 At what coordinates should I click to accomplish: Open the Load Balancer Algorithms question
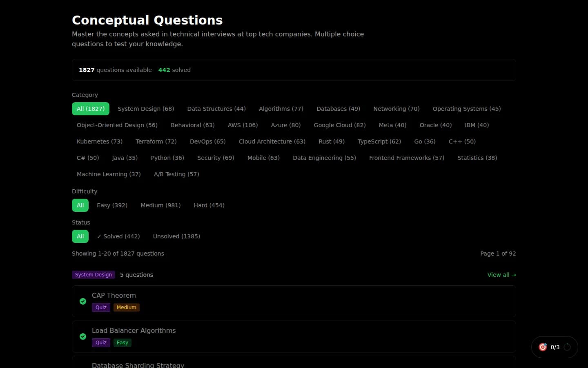(x=294, y=337)
